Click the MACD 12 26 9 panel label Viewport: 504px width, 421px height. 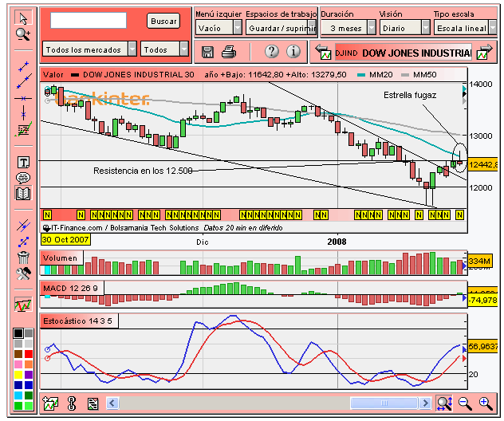click(x=71, y=288)
